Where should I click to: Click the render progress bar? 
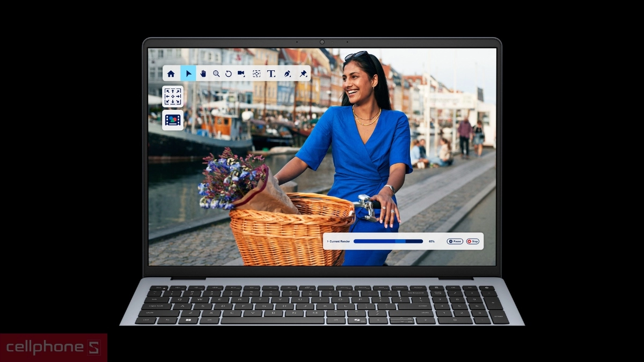[387, 241]
